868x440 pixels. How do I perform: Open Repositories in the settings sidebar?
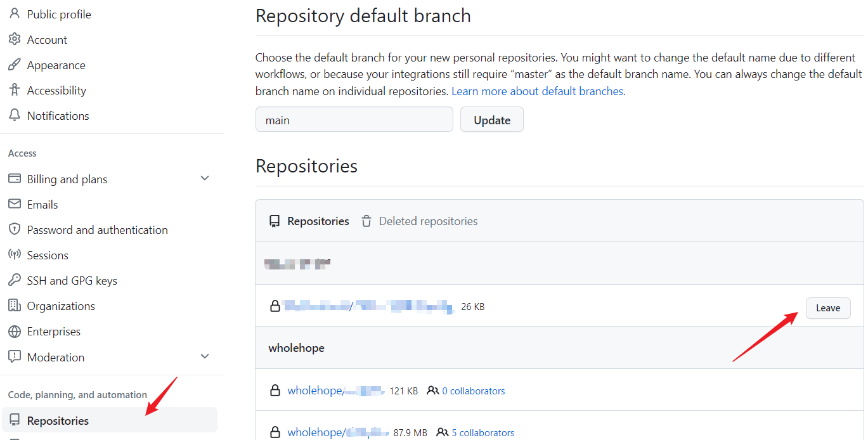pos(58,421)
